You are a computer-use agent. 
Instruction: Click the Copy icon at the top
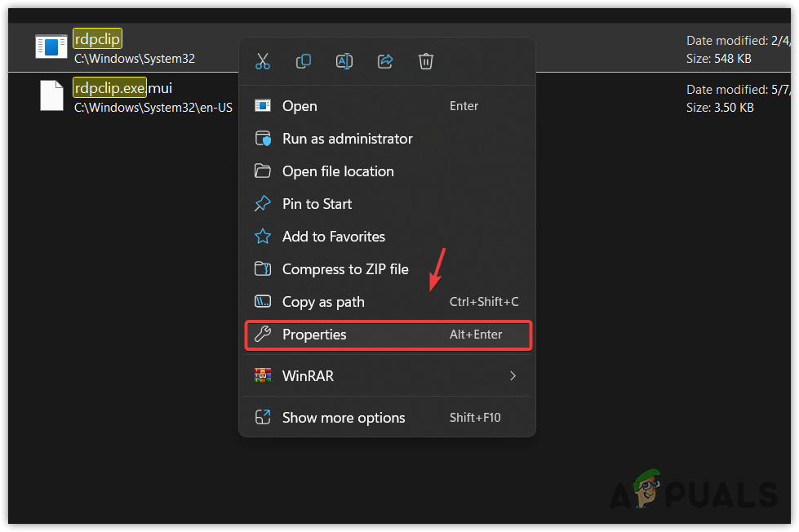click(x=303, y=61)
